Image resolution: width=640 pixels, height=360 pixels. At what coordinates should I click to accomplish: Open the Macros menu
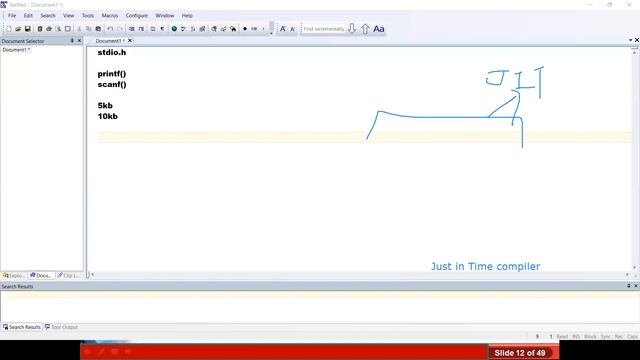tap(110, 16)
